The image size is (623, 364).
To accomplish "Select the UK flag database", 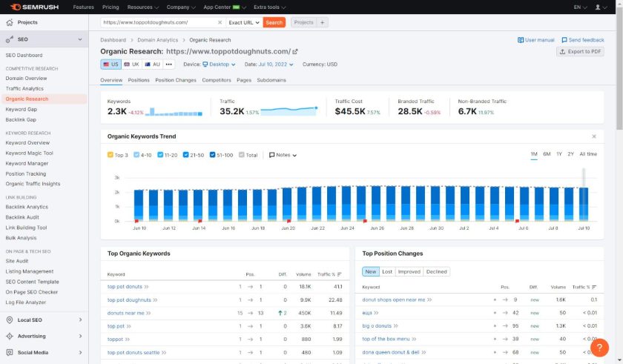I will [131, 64].
